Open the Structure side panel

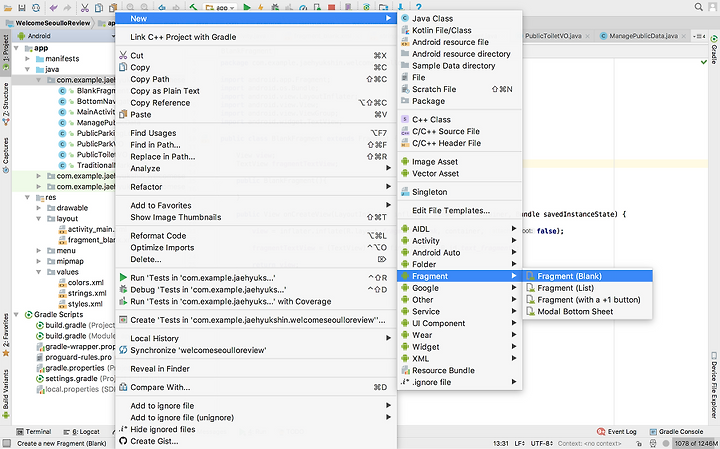click(x=6, y=104)
